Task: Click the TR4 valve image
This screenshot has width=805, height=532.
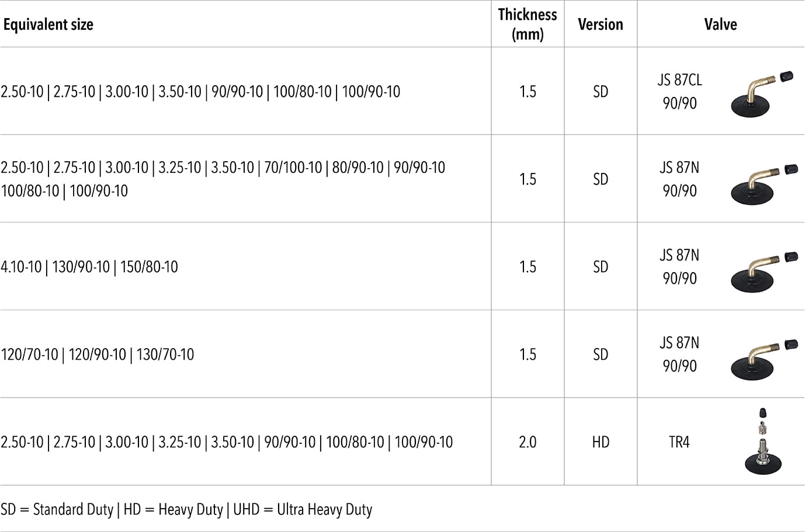Action: pyautogui.click(x=762, y=441)
